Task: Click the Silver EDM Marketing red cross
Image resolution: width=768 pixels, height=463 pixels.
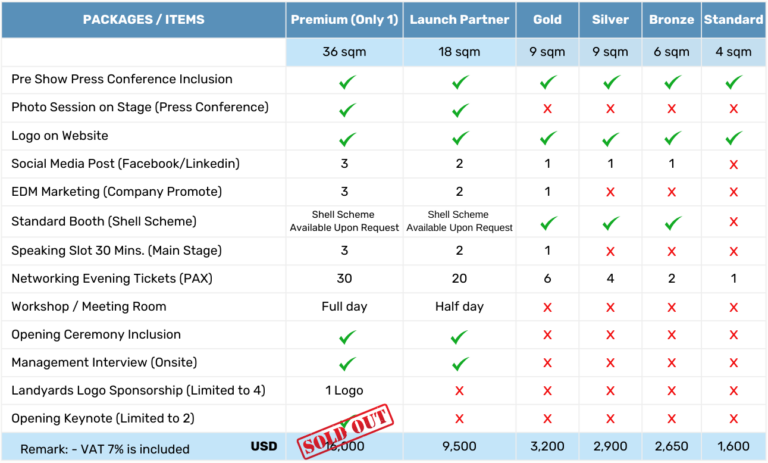Action: 611,192
